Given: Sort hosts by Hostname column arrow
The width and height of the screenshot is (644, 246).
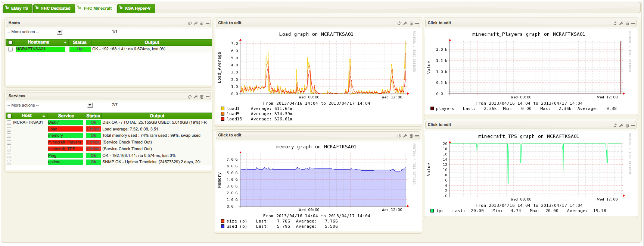Looking at the screenshot, I should 65,42.
